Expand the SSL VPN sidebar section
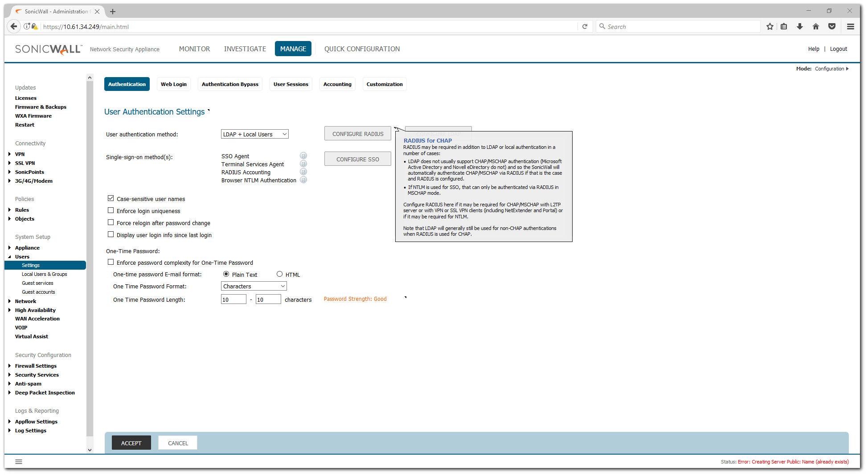 point(9,163)
